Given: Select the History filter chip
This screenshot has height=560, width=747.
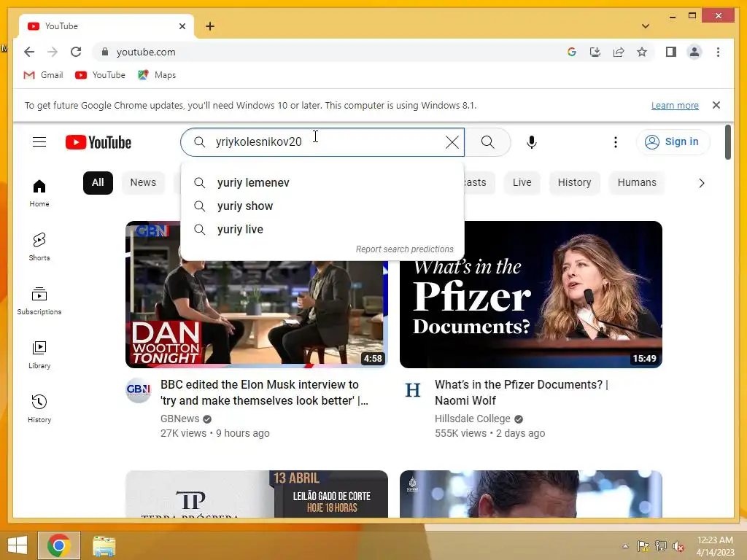Looking at the screenshot, I should [x=574, y=183].
